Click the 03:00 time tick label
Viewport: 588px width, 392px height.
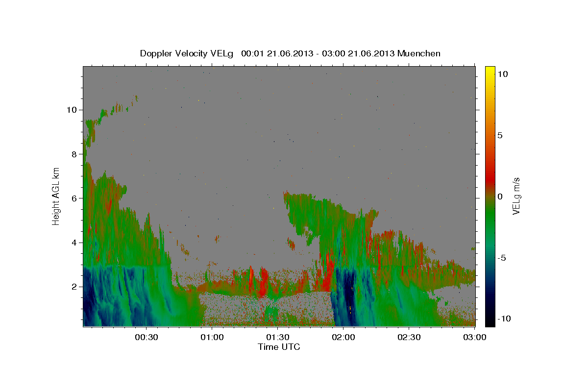pos(474,337)
